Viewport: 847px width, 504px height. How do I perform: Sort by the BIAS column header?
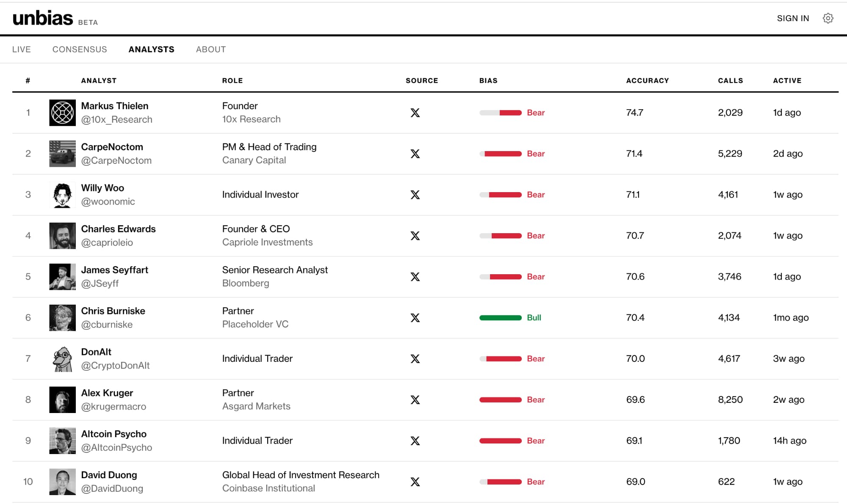point(488,80)
